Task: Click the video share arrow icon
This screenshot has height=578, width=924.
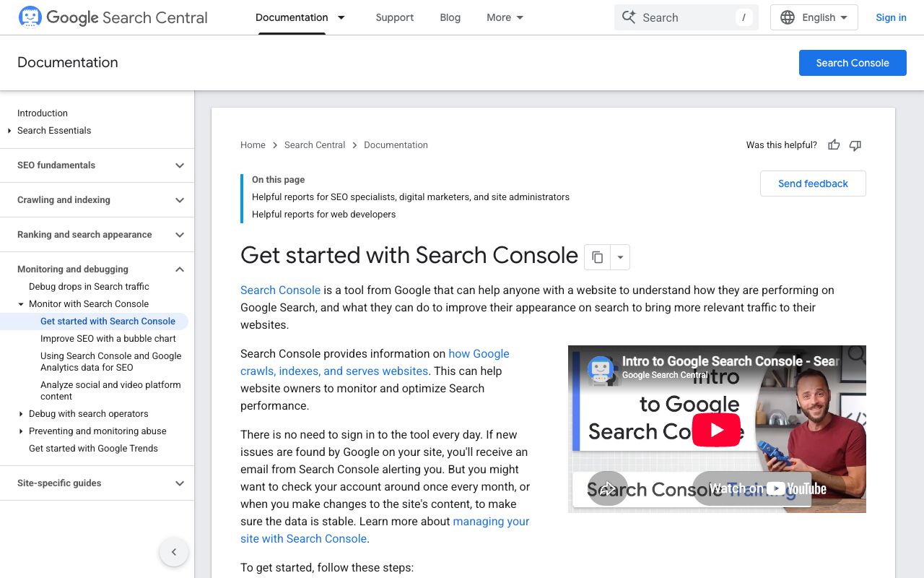Action: coord(608,489)
